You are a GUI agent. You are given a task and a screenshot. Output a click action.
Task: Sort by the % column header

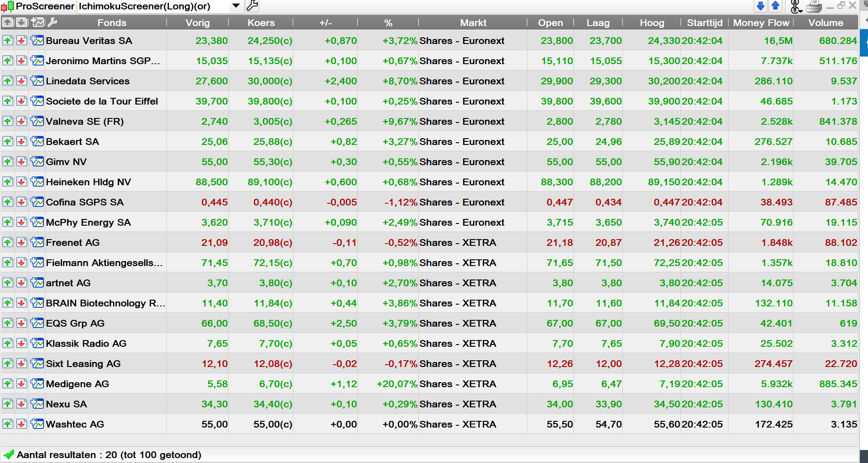pyautogui.click(x=388, y=23)
